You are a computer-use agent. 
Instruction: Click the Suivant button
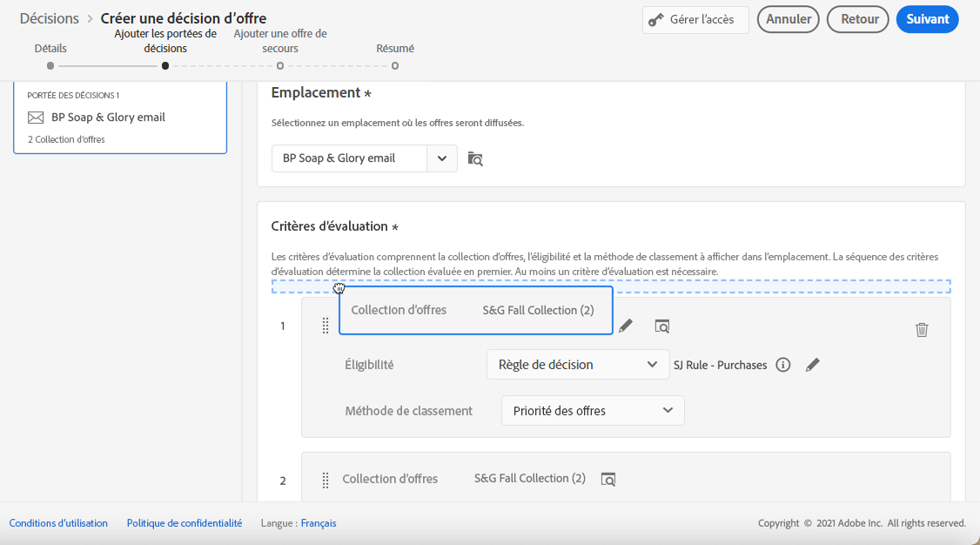tap(927, 19)
